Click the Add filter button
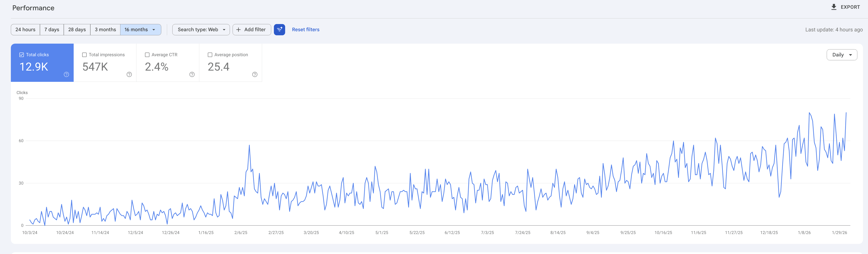This screenshot has height=254, width=868. pyautogui.click(x=254, y=30)
